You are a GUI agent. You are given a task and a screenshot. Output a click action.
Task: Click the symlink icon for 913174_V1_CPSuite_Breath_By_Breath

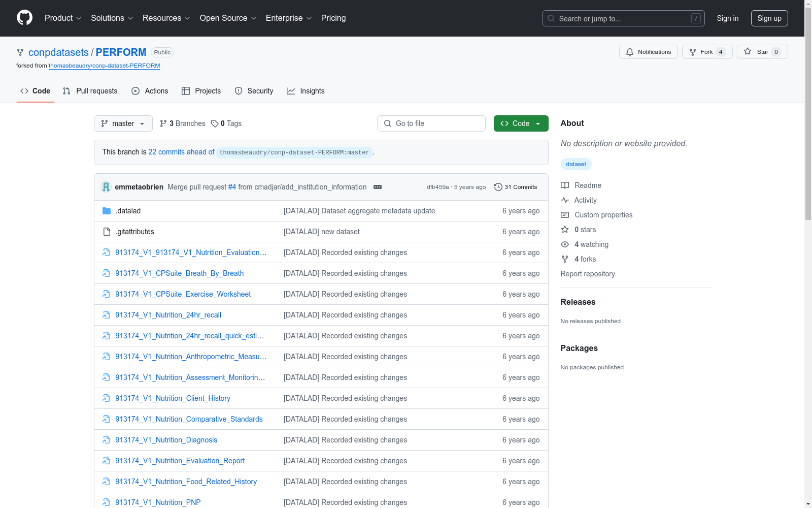coord(106,273)
